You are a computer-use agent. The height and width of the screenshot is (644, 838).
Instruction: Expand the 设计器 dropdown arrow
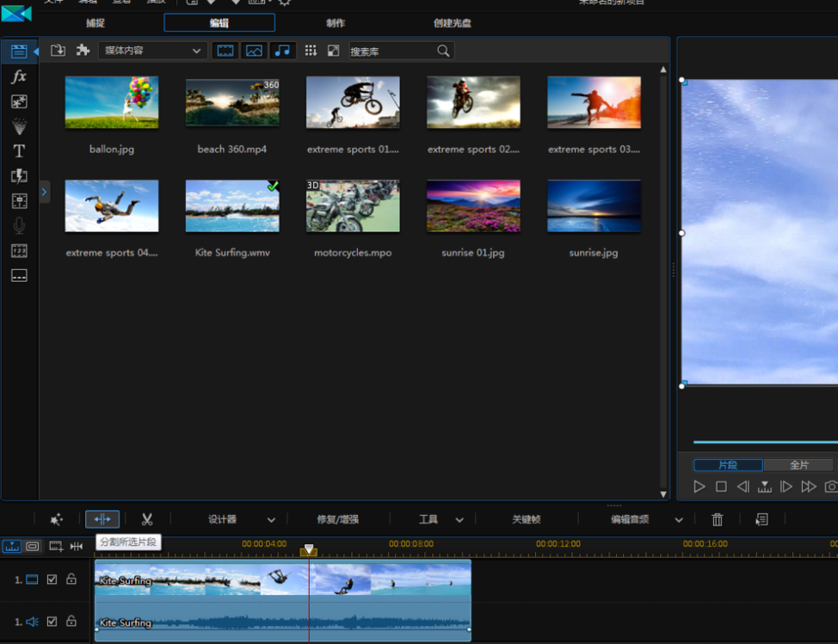coord(271,520)
